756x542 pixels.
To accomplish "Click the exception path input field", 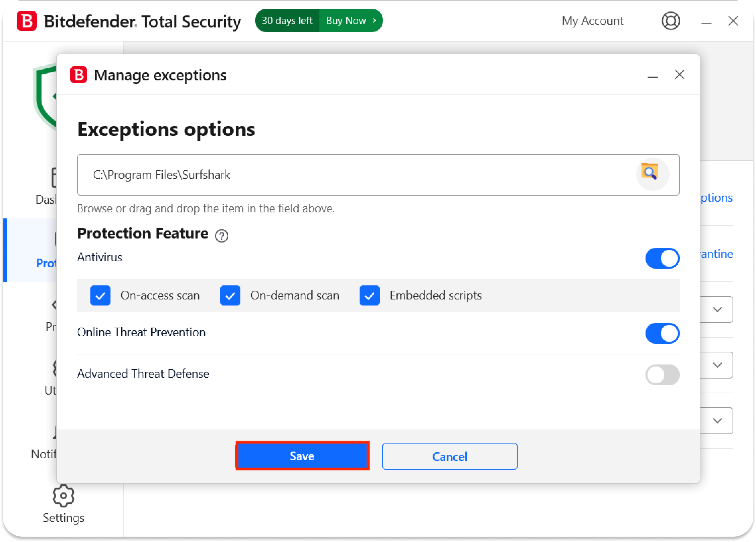I will point(355,175).
